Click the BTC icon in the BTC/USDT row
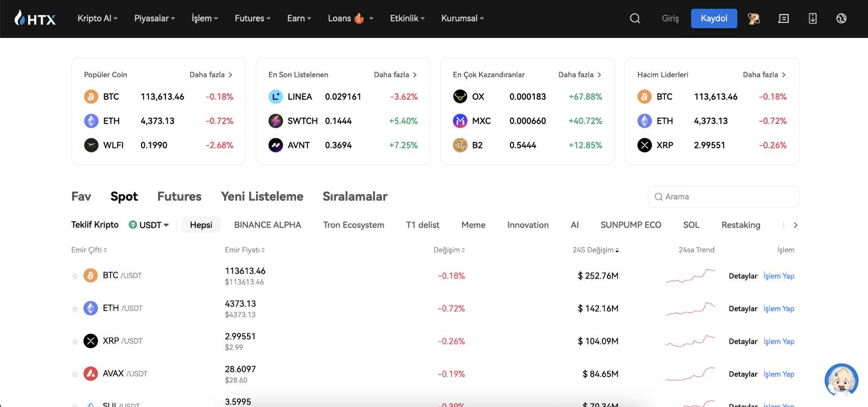Viewport: 868px width, 407px height. point(91,275)
